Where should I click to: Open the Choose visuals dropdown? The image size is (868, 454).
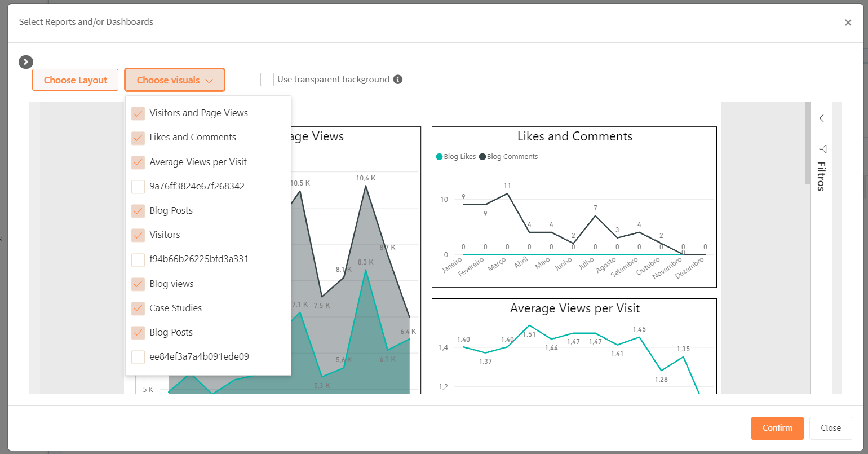coord(174,80)
